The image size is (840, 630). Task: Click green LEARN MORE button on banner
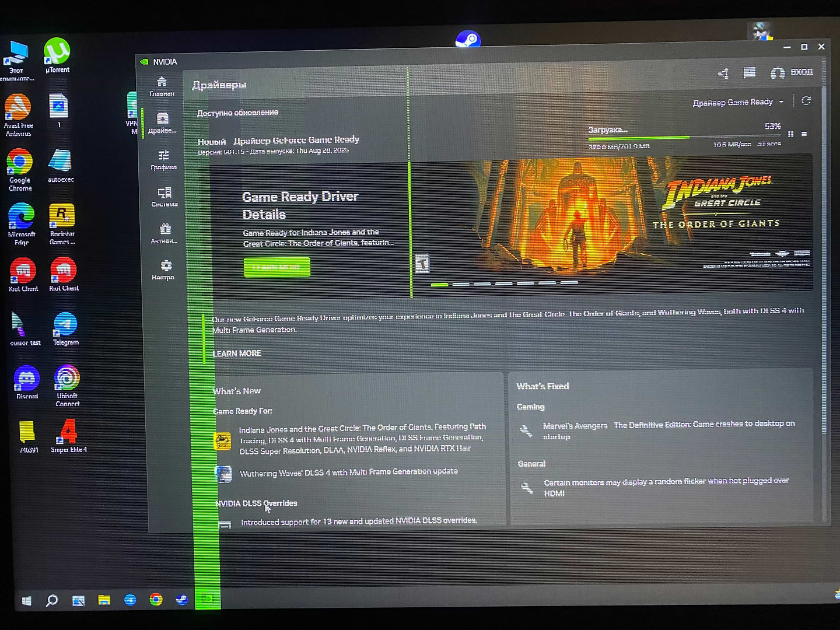pos(277,267)
